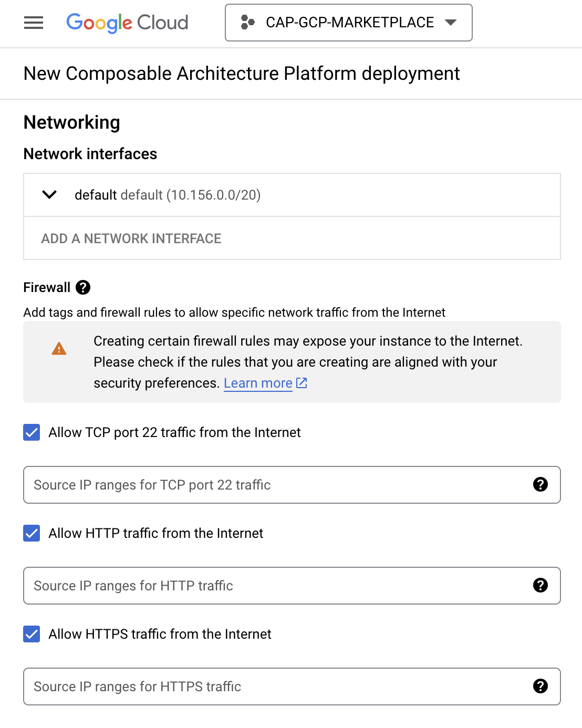Toggle Allow HTTPS traffic from the Internet
Screen dimensions: 582x728
click(x=32, y=634)
